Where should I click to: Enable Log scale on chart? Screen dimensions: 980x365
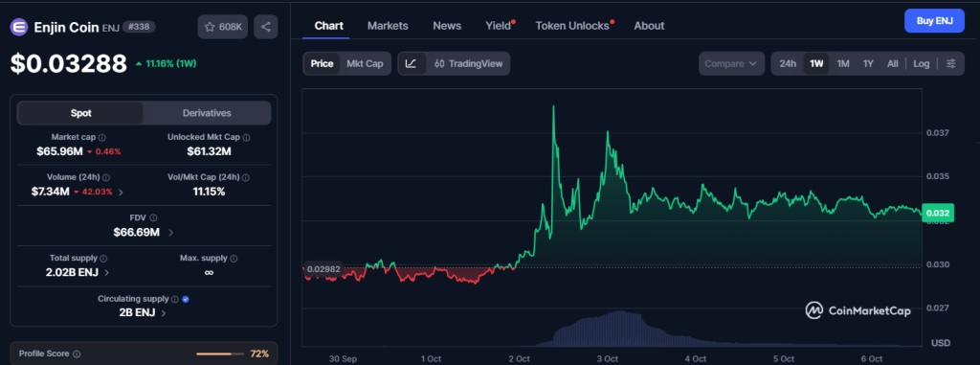point(922,63)
